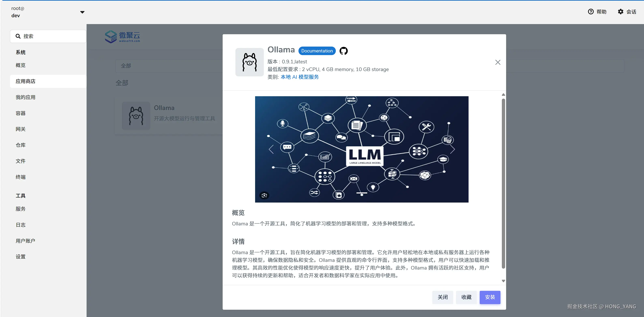Show the previous carousel image

271,149
